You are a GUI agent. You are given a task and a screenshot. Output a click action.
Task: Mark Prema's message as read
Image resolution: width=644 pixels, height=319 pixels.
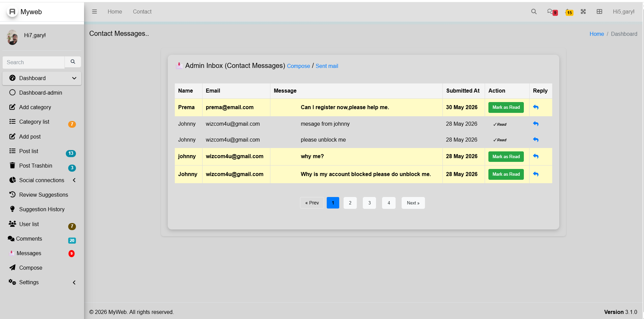point(506,107)
